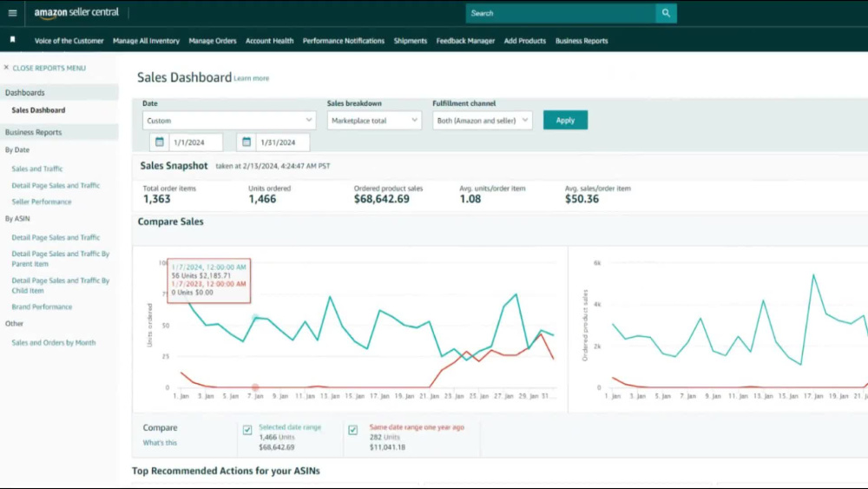This screenshot has height=489, width=868.
Task: Open the Fulfillment channel dropdown
Action: tap(482, 120)
